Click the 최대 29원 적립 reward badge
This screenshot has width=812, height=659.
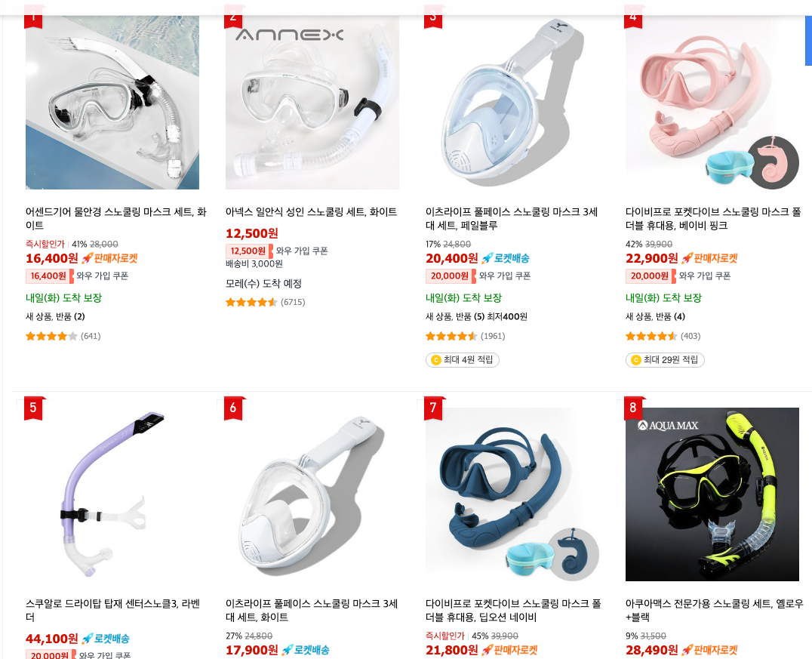[x=665, y=360]
